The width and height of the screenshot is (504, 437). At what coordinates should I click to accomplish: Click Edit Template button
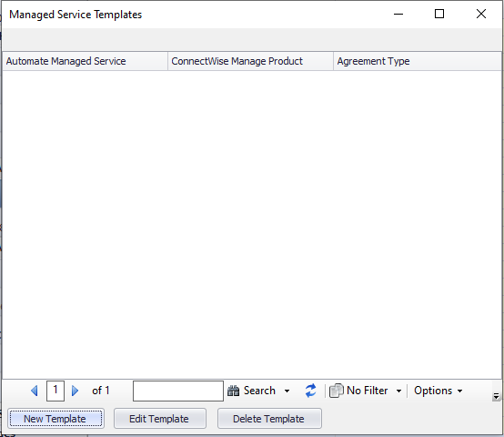tap(160, 419)
